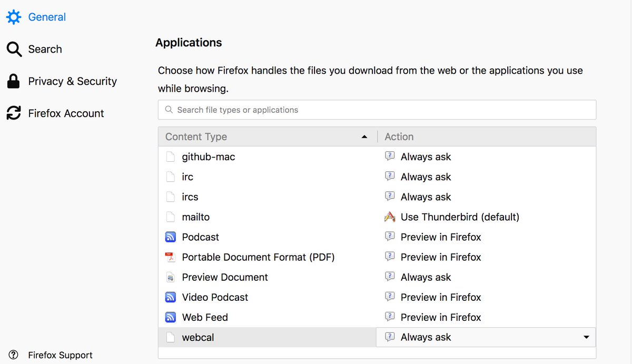
Task: Click Always ask for github-mac
Action: point(426,157)
